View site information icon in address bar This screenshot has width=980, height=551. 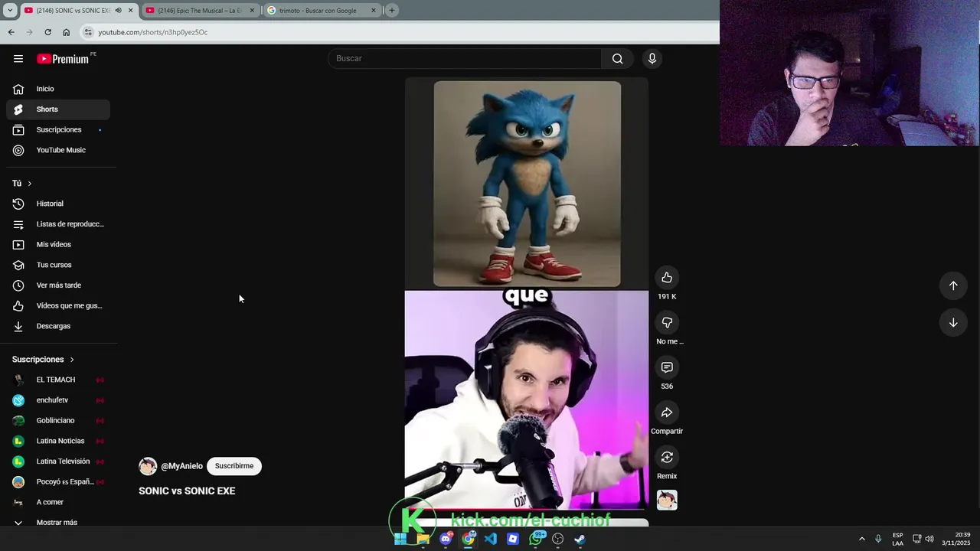(88, 32)
